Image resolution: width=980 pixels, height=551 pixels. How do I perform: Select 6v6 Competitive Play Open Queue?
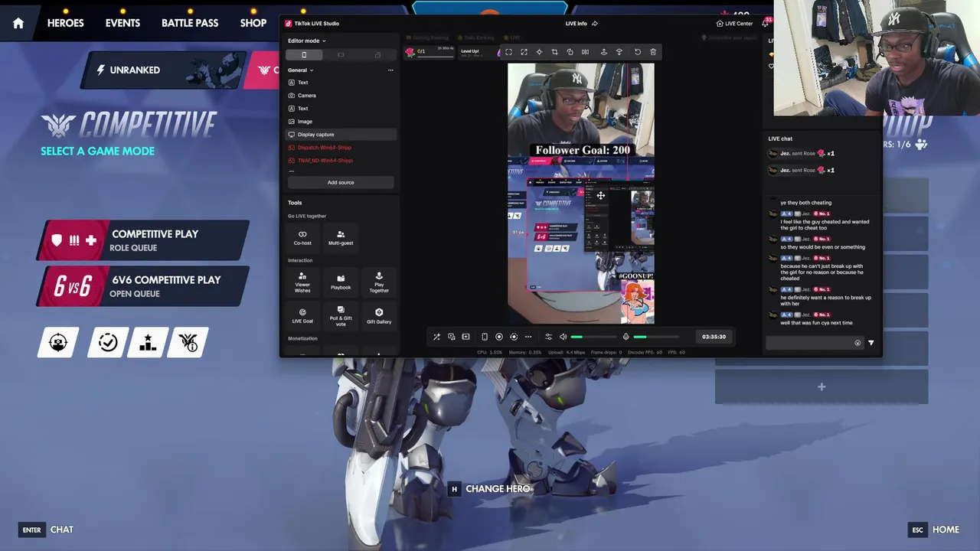coord(144,286)
